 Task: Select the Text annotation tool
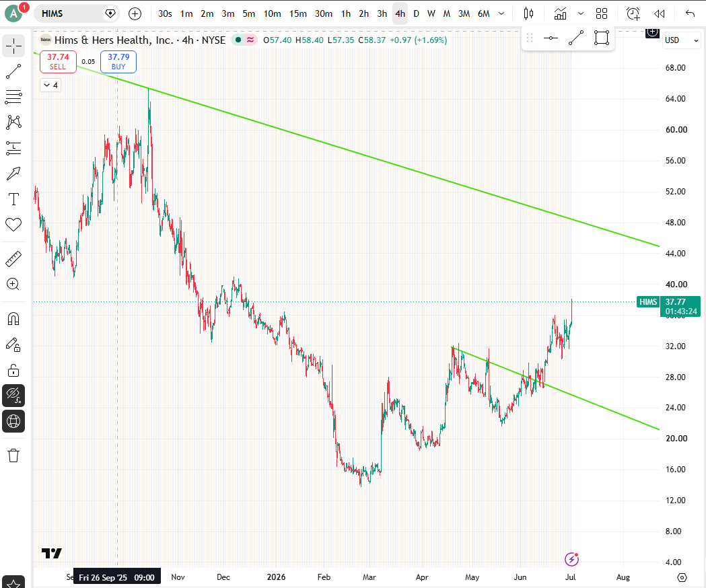[x=13, y=199]
